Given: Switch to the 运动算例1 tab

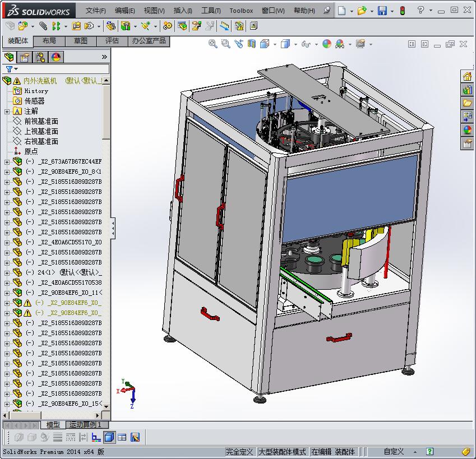Looking at the screenshot, I should pos(87,425).
